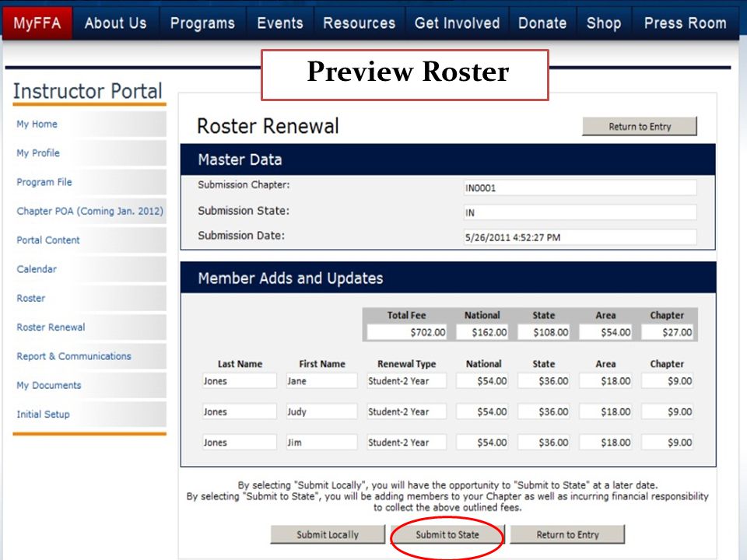Click Area $18.00 field in Jim's row
This screenshot has height=560, width=747.
click(605, 443)
